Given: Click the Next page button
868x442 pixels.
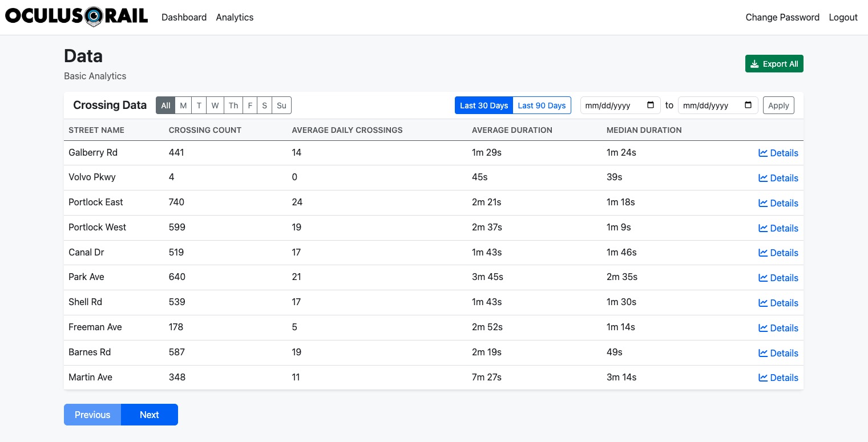Looking at the screenshot, I should tap(149, 415).
